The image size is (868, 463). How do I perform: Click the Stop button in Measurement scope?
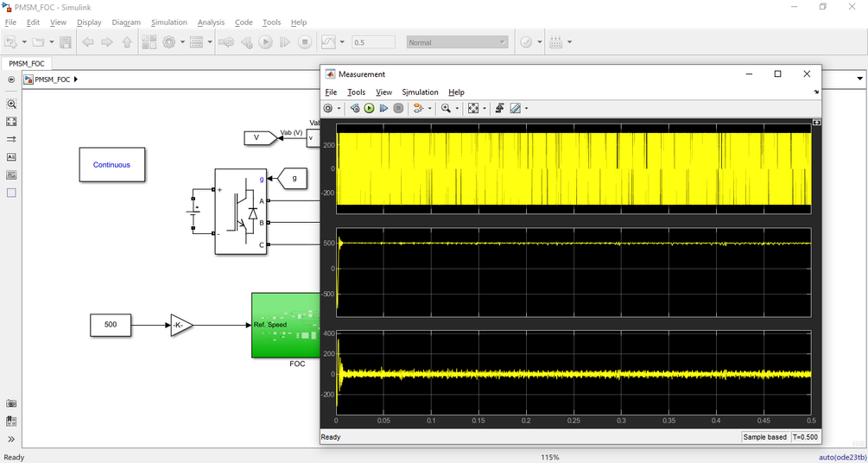pyautogui.click(x=398, y=109)
